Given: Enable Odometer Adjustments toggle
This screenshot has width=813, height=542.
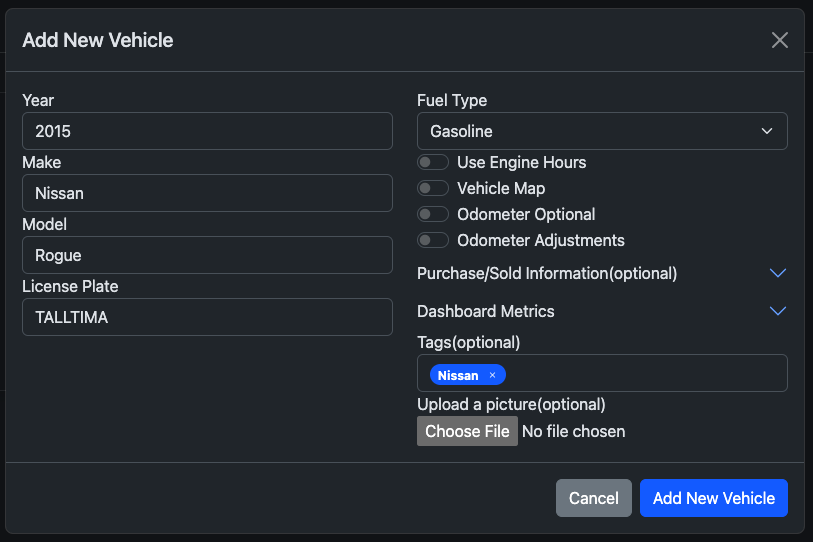Looking at the screenshot, I should pos(433,240).
